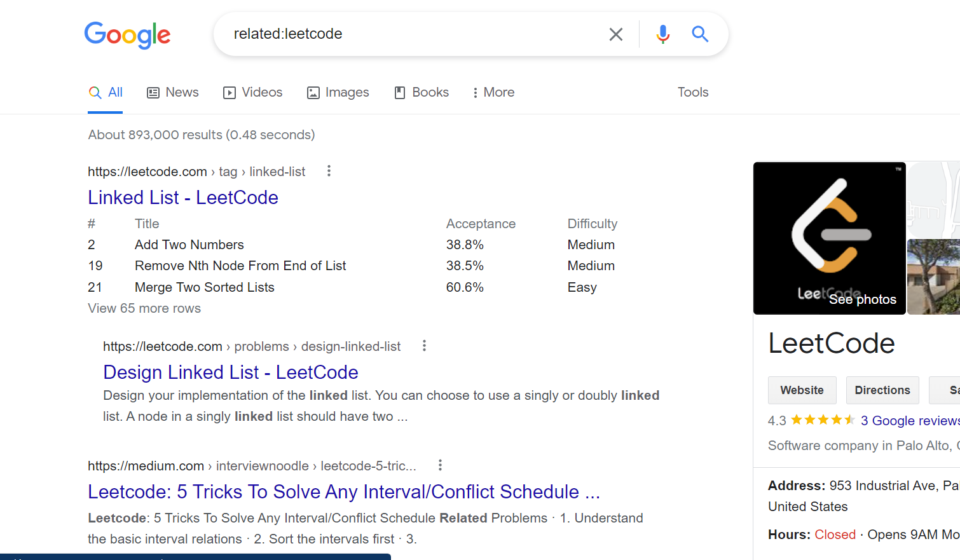Open Design Linked List - LeetCode link
The height and width of the screenshot is (560, 960).
tap(231, 372)
